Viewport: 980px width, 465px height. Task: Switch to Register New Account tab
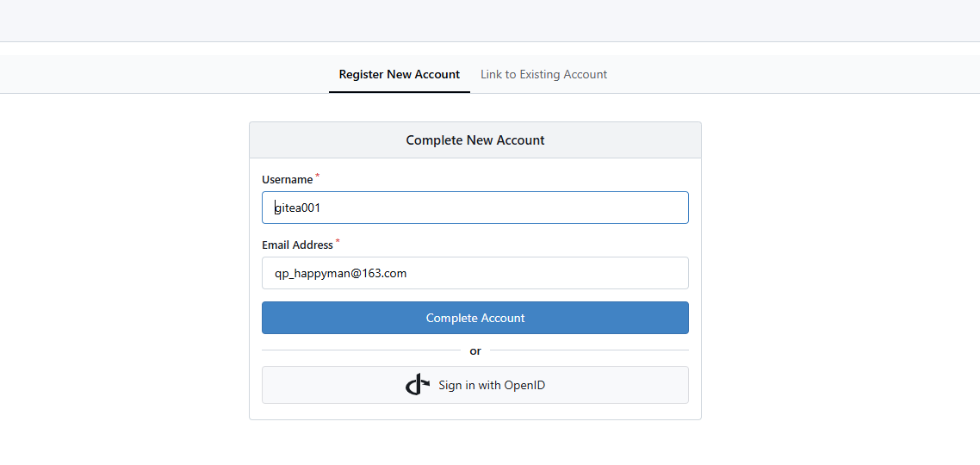coord(399,75)
